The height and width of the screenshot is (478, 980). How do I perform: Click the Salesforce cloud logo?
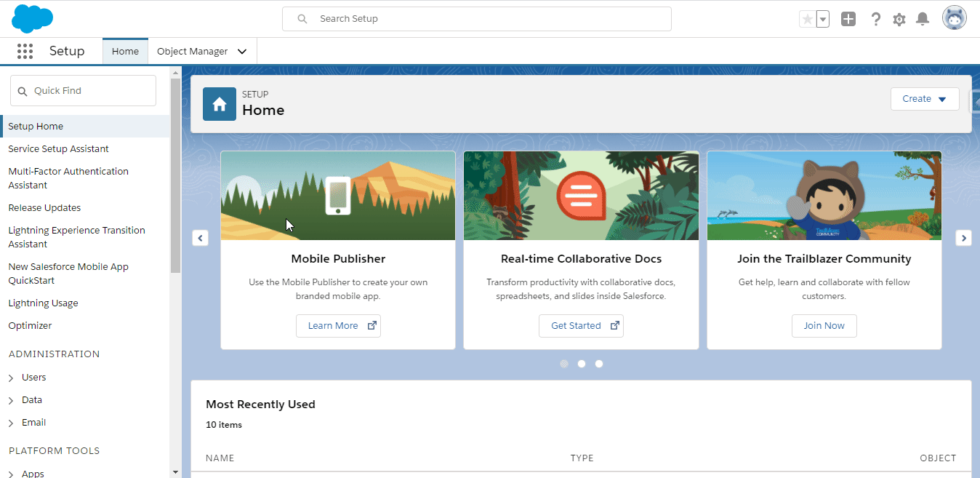pyautogui.click(x=33, y=19)
